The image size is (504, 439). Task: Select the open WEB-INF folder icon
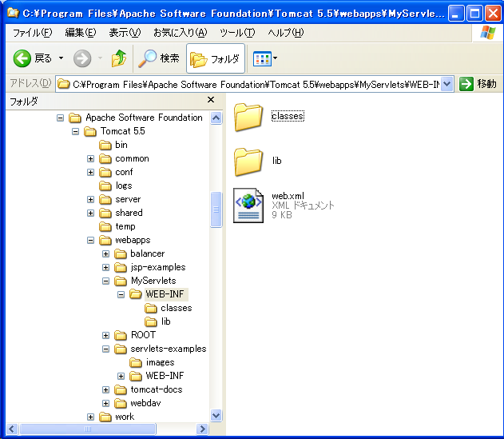coord(136,294)
